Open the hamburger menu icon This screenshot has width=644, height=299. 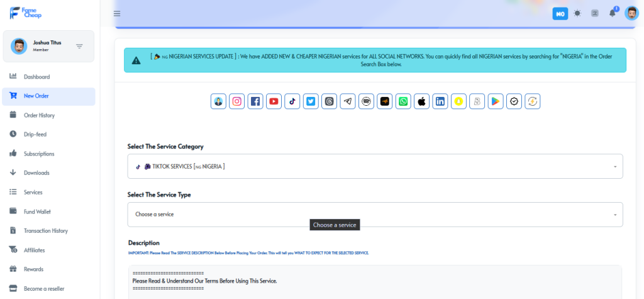117,14
